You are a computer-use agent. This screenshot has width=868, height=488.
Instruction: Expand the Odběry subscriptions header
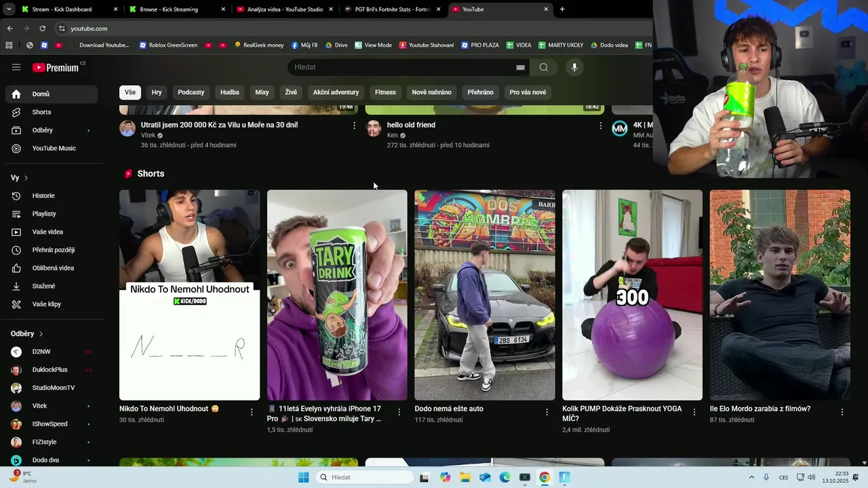click(27, 334)
